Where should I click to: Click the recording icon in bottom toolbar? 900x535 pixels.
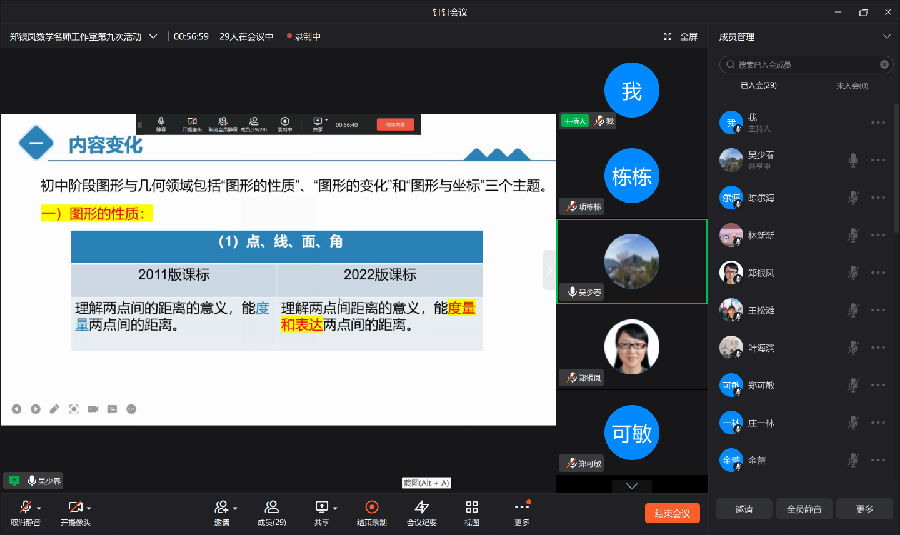click(x=372, y=508)
